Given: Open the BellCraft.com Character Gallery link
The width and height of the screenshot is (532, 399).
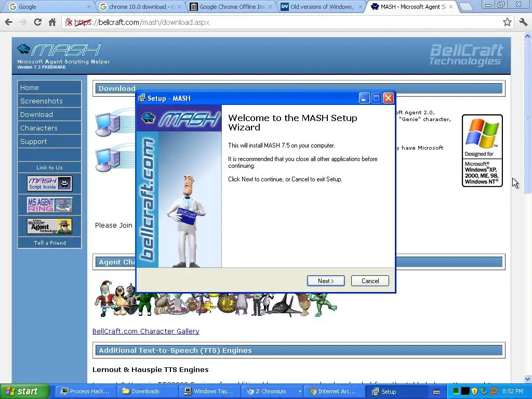Looking at the screenshot, I should [x=146, y=331].
